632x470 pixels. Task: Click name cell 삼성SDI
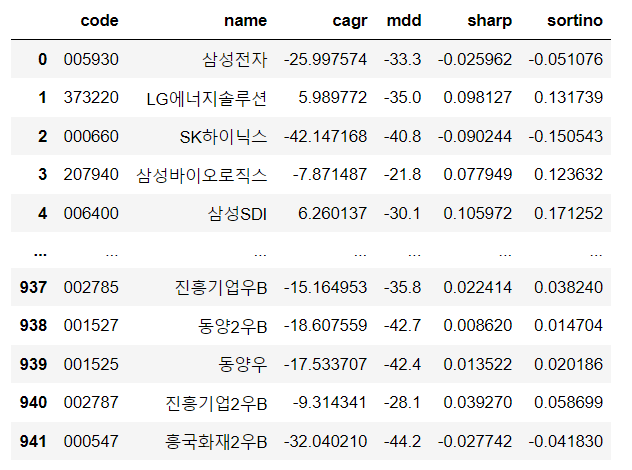[237, 214]
